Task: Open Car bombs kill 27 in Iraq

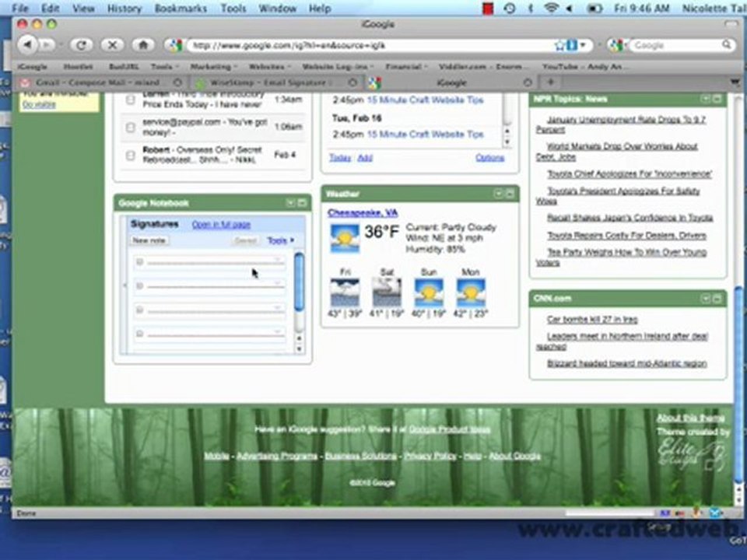Action: tap(592, 320)
